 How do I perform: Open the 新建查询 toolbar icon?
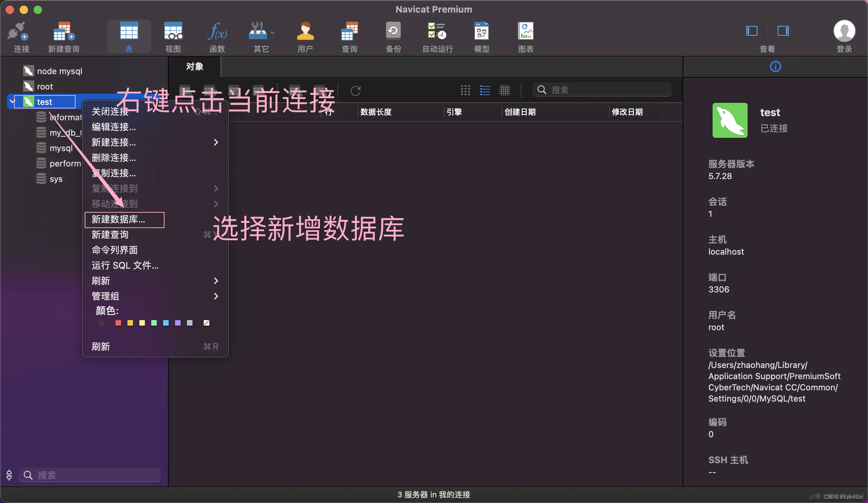click(x=63, y=36)
